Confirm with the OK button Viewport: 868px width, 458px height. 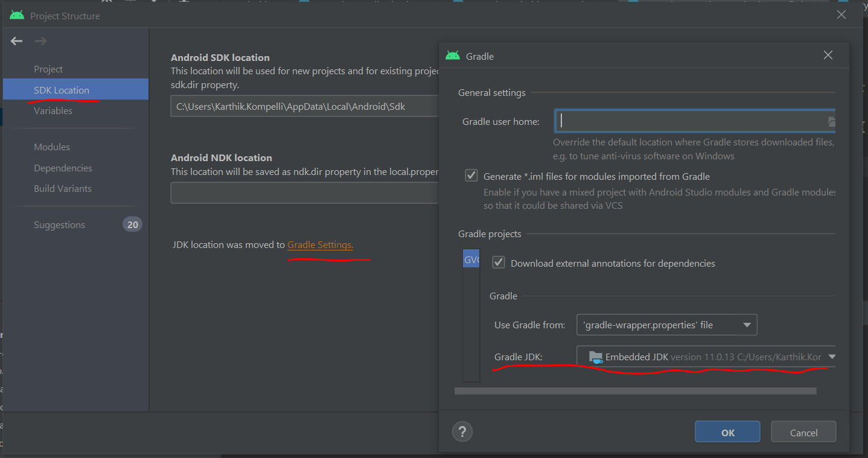[728, 432]
